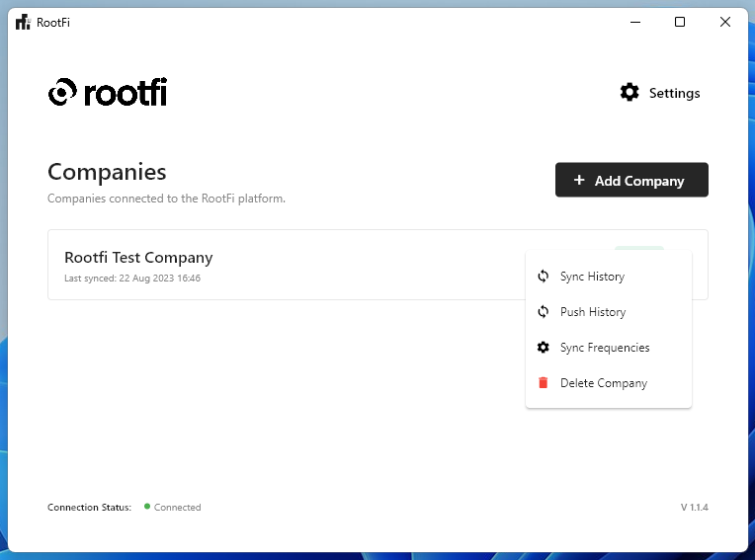
Task: Click the green Connected status dot
Action: tap(147, 506)
